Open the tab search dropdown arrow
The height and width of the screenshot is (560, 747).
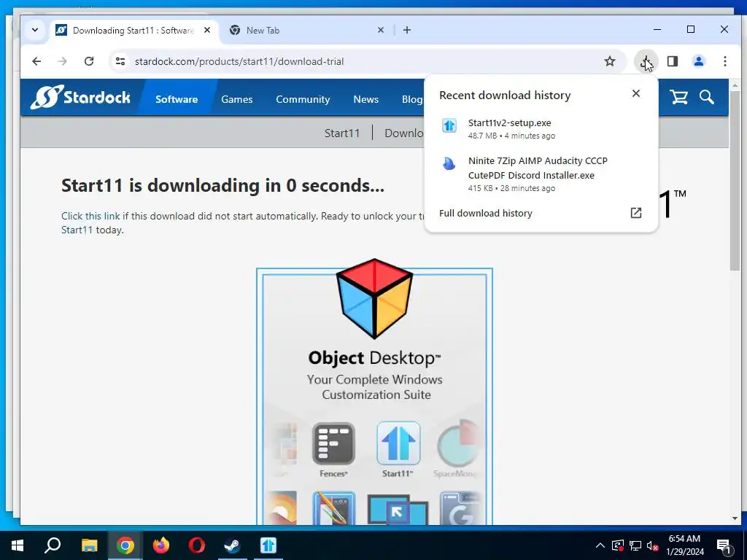35,30
